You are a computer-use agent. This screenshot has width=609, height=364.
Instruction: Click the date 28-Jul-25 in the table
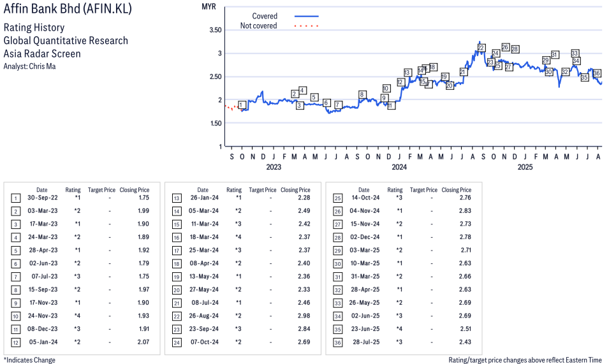coord(366,342)
